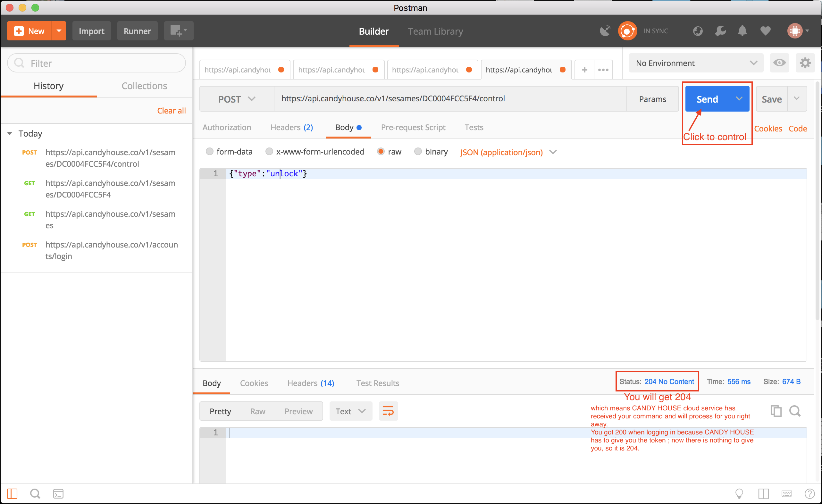This screenshot has width=822, height=504.
Task: Open the Send button dropdown arrow
Action: [739, 99]
